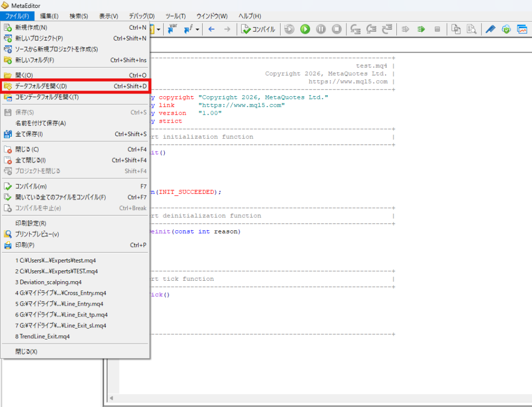Choose 全て保存(I) menu entry
Screen dimensions: 532x407
coord(75,134)
